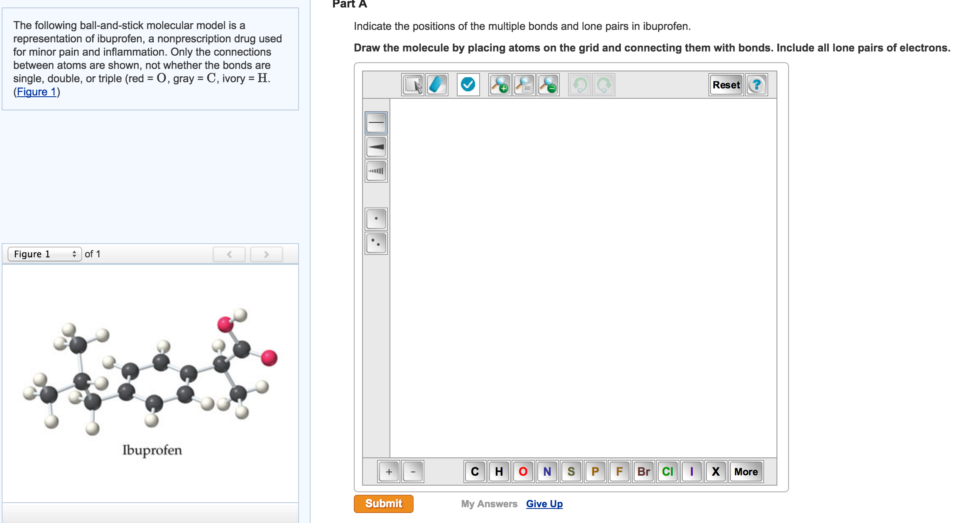Click the Give Up link
The width and height of the screenshot is (980, 523).
coord(544,503)
